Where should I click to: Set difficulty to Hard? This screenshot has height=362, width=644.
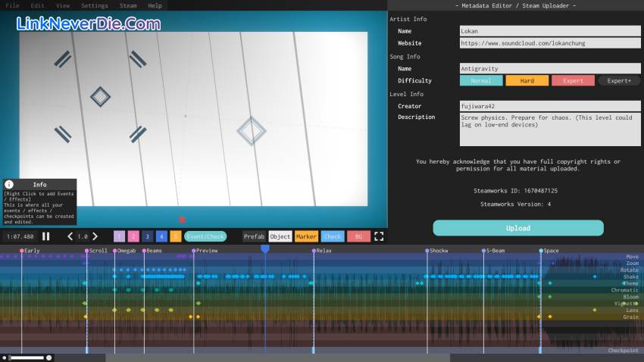pos(527,80)
